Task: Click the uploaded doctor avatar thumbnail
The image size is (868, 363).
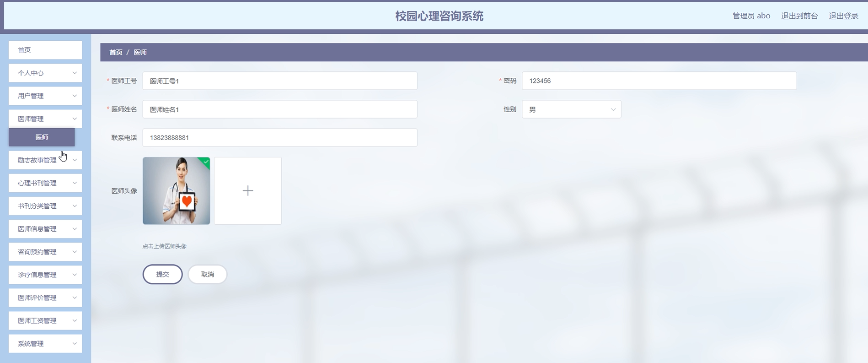Action: pos(177,191)
